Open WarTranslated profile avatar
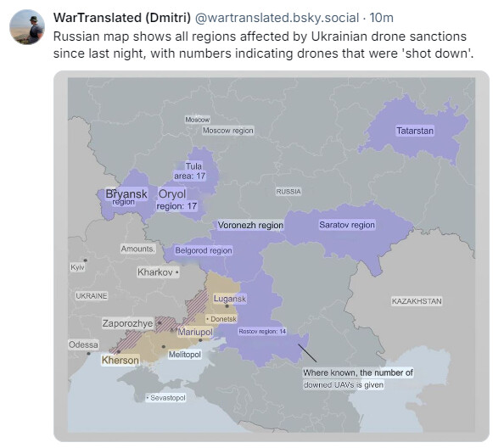The width and height of the screenshot is (493, 448). [x=27, y=26]
